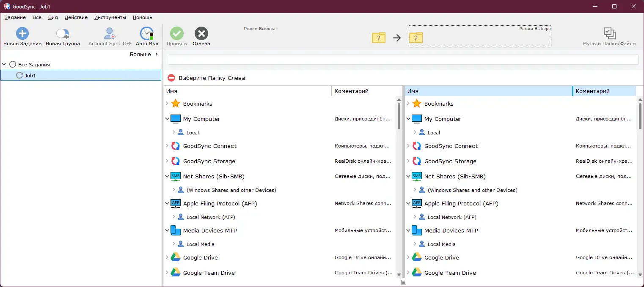Expand Bookmarks in the left pane
This screenshot has width=644, height=287.
click(x=167, y=104)
